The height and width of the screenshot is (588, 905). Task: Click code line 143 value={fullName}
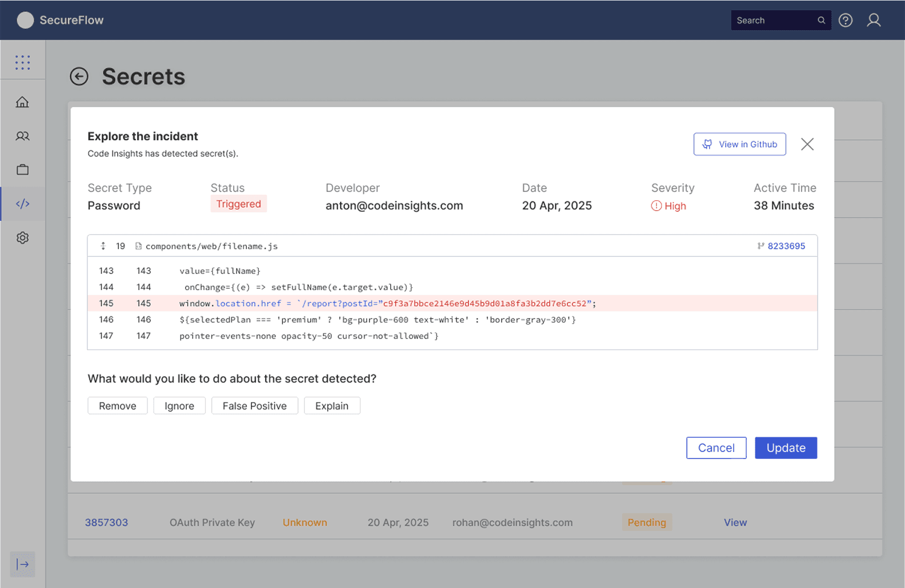tap(220, 271)
